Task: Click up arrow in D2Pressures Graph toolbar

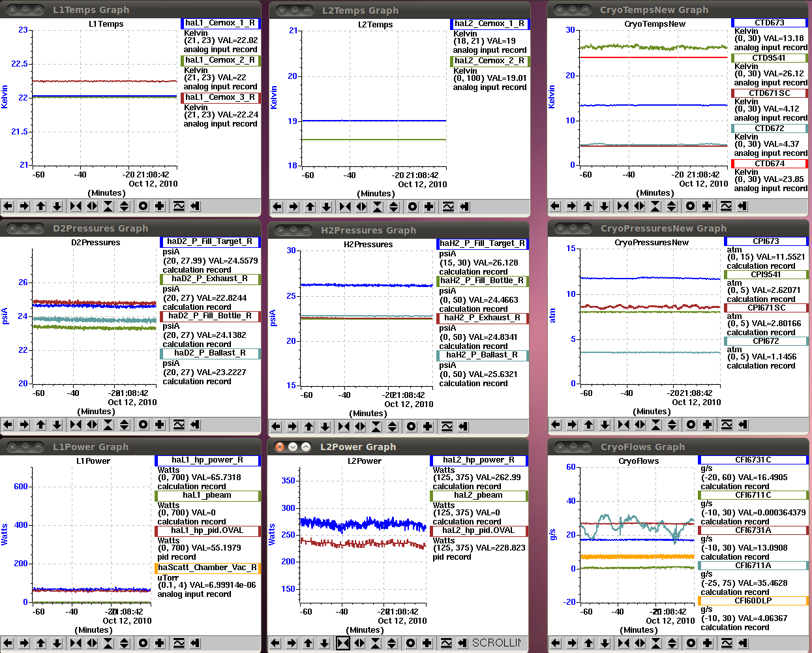Action: point(40,425)
